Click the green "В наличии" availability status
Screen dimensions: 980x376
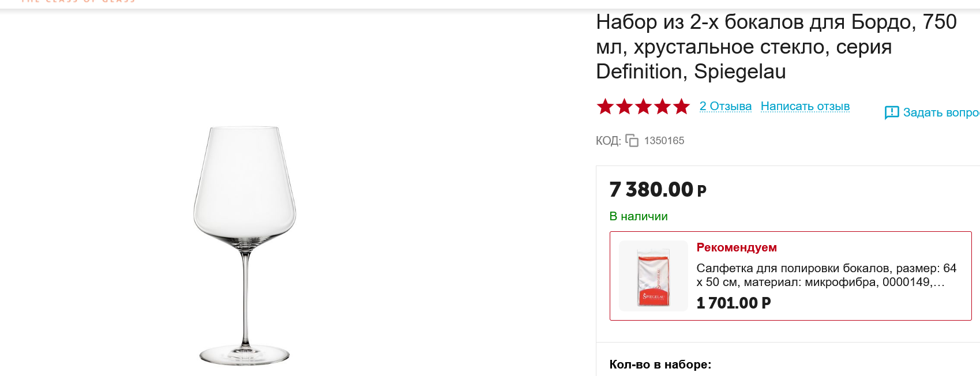tap(639, 216)
